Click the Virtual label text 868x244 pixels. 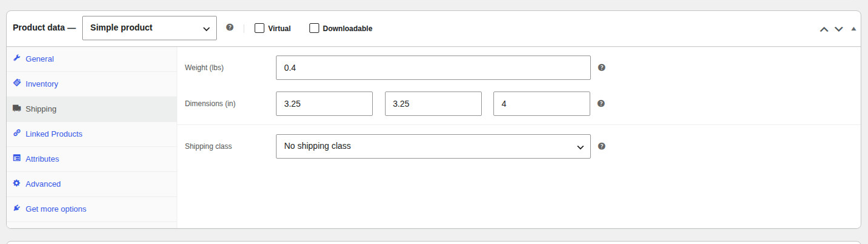click(280, 28)
